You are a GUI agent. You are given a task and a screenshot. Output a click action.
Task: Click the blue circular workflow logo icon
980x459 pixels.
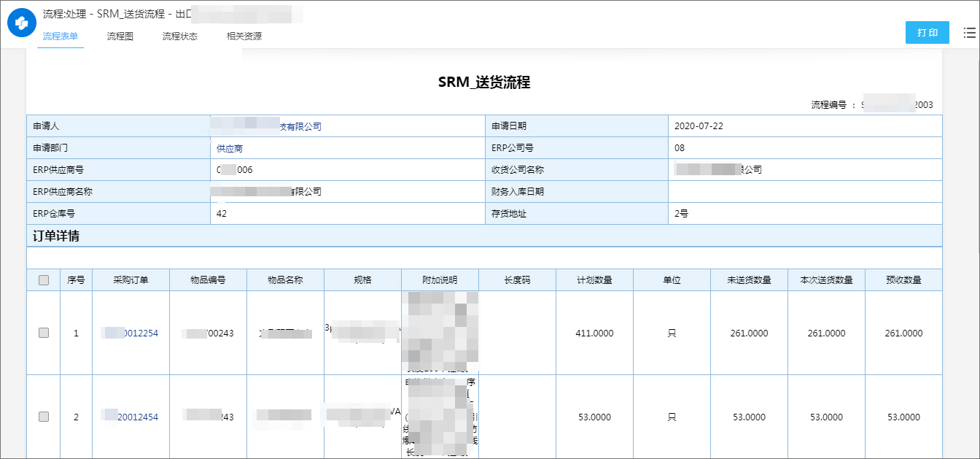[x=21, y=23]
